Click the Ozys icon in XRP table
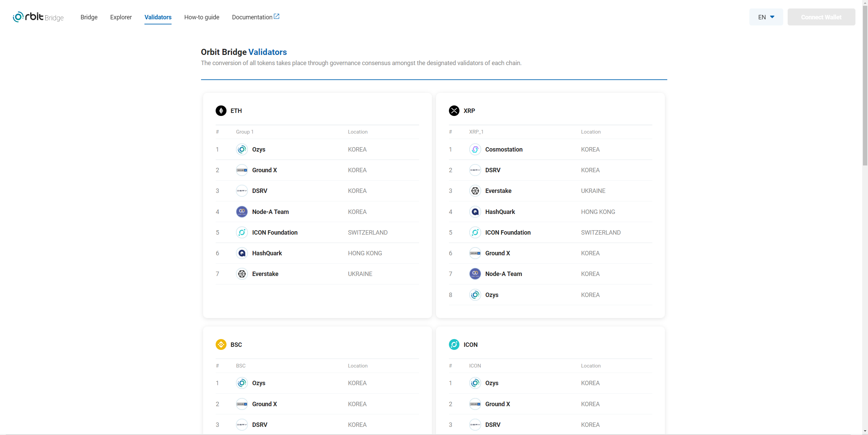The width and height of the screenshot is (868, 435). (475, 295)
